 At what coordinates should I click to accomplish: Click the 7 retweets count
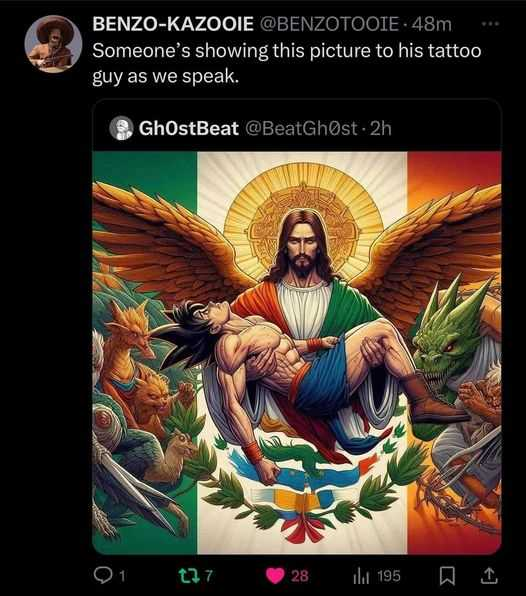pos(209,576)
